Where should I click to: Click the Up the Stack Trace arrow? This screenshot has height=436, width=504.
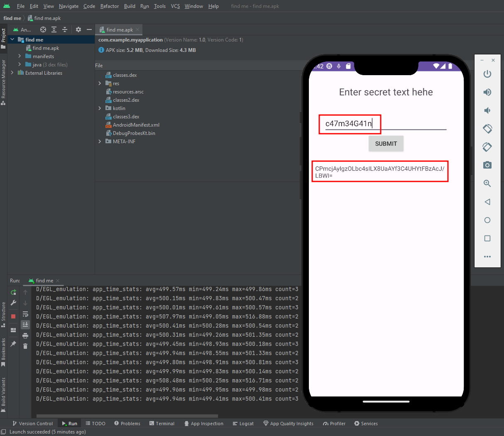[25, 292]
